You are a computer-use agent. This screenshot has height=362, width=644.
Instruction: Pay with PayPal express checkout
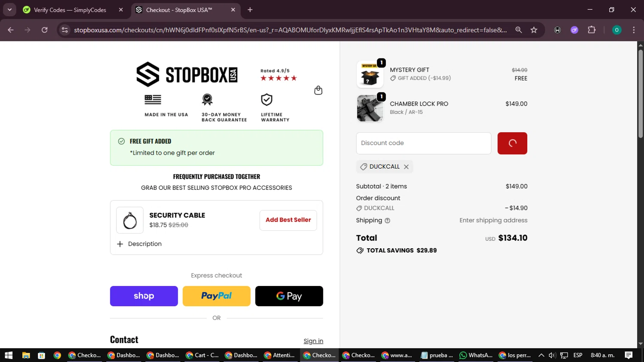(x=216, y=296)
